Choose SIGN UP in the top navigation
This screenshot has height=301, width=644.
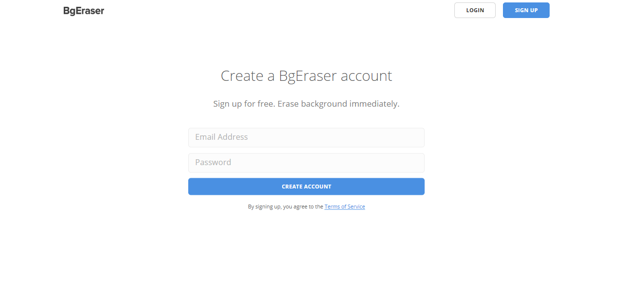[526, 10]
